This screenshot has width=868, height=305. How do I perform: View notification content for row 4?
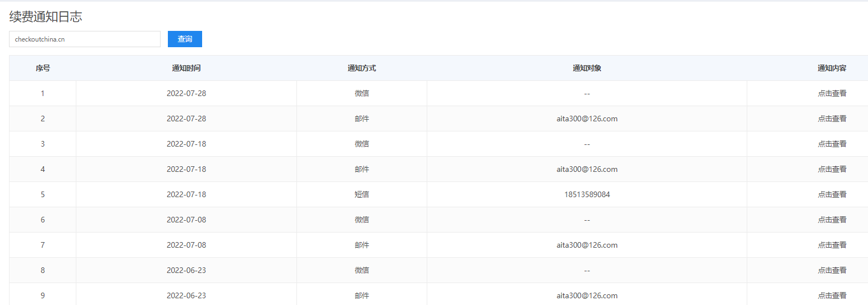point(832,170)
